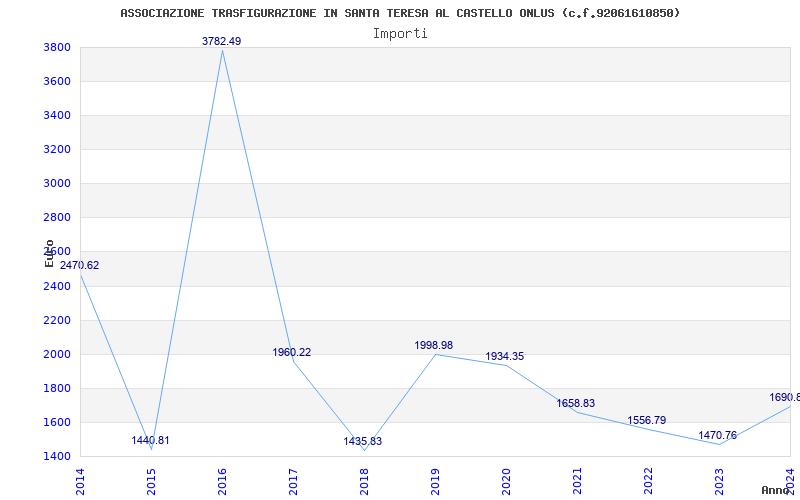Select the 1435.83 data label

click(362, 441)
